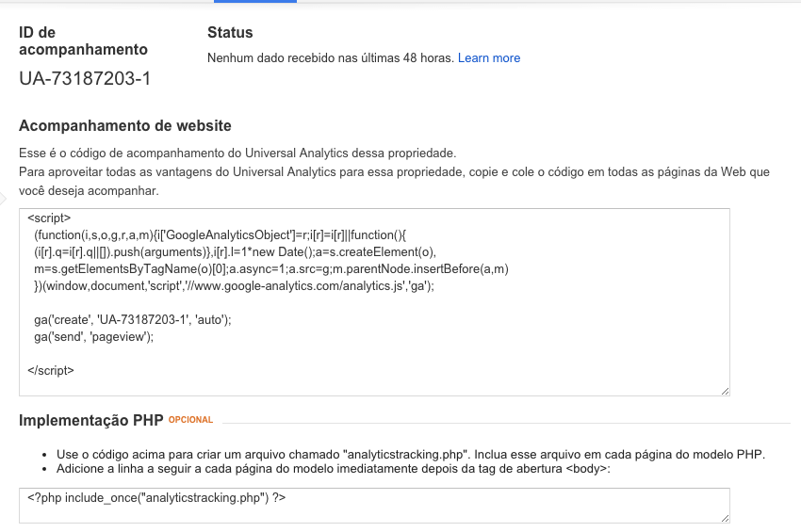This screenshot has width=801, height=532.
Task: Grab the tracking code box resize handle
Action: [724, 390]
